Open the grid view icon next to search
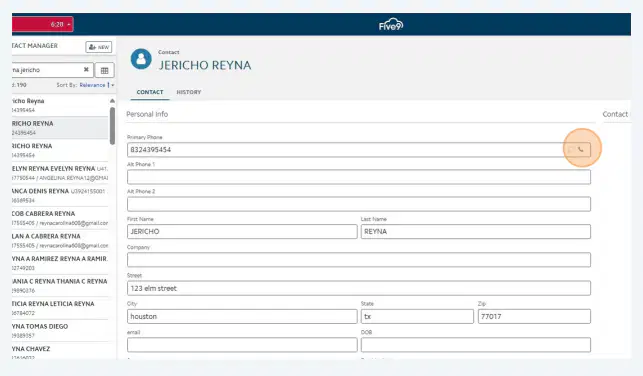The image size is (643, 376). coord(105,70)
